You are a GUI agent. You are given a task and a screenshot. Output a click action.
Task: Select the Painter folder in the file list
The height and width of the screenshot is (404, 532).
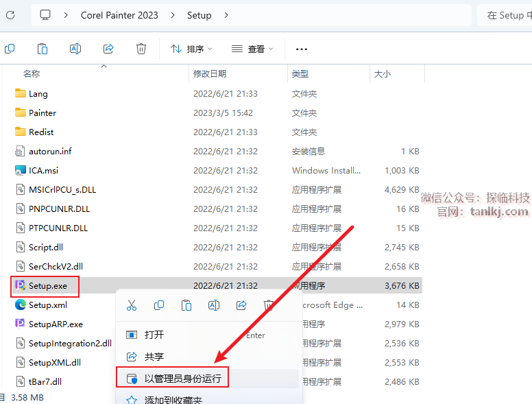tap(43, 112)
